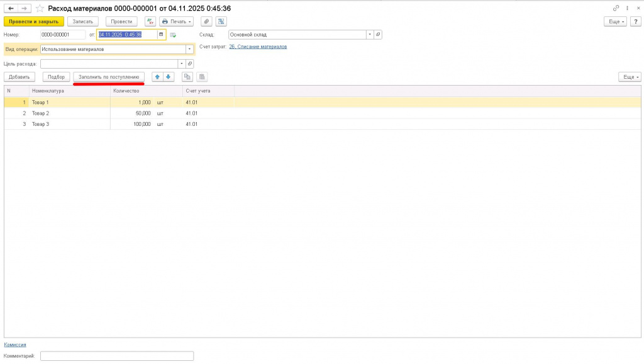Click 41.01 account in Товар 3 row
Viewport: 644px width, 364px height.
(208, 124)
